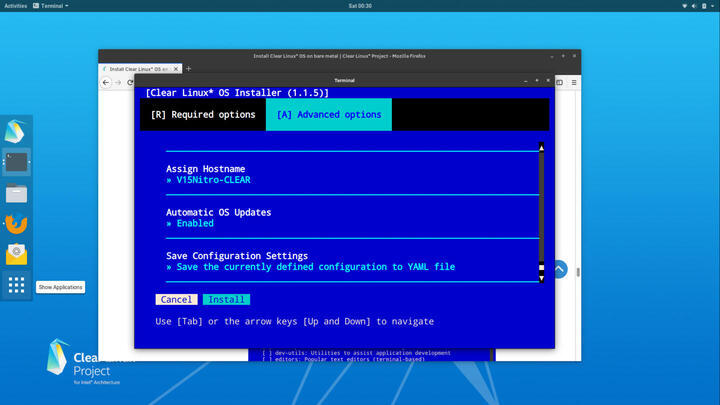Reload the Firefox page
The image size is (720, 405).
point(130,83)
